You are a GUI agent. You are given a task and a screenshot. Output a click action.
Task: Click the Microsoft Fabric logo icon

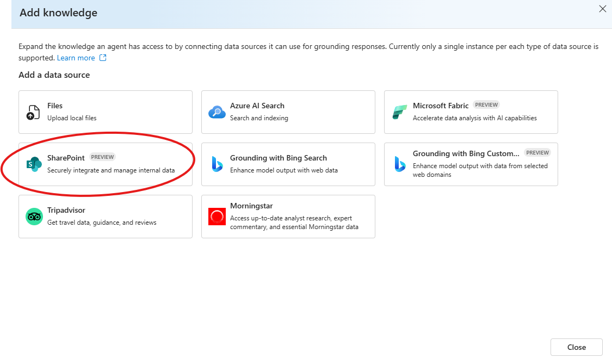coord(400,112)
